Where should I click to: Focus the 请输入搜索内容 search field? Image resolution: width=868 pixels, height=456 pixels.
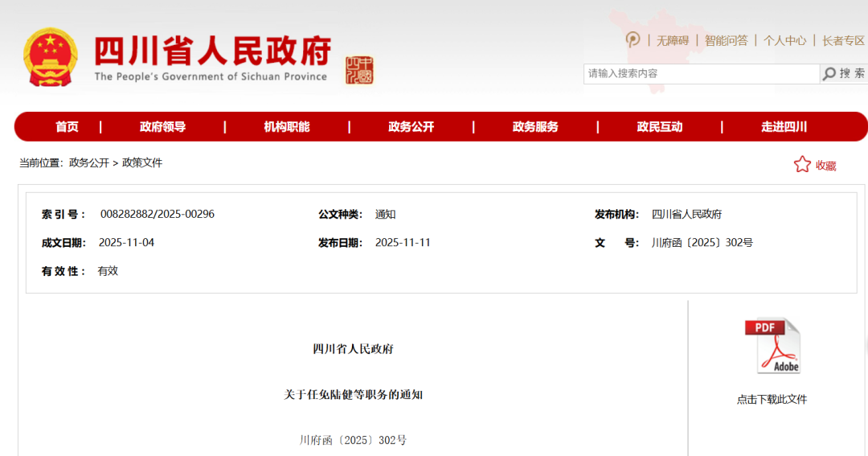(701, 73)
